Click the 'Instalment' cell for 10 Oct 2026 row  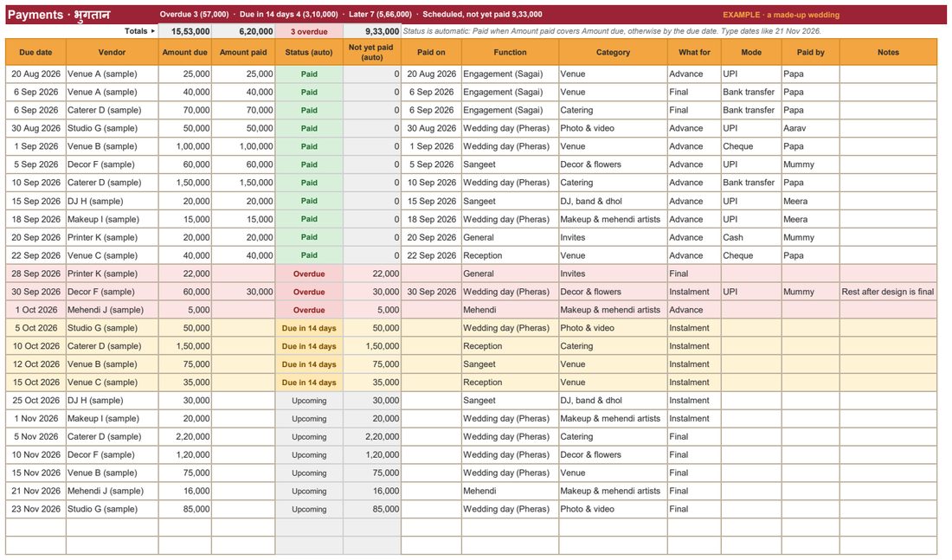(695, 346)
